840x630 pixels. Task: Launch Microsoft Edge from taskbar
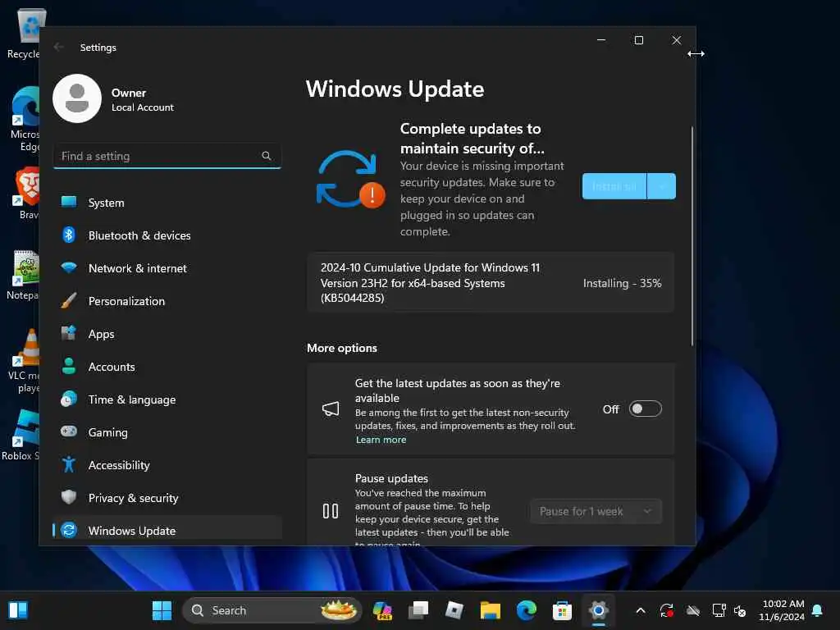coord(526,610)
